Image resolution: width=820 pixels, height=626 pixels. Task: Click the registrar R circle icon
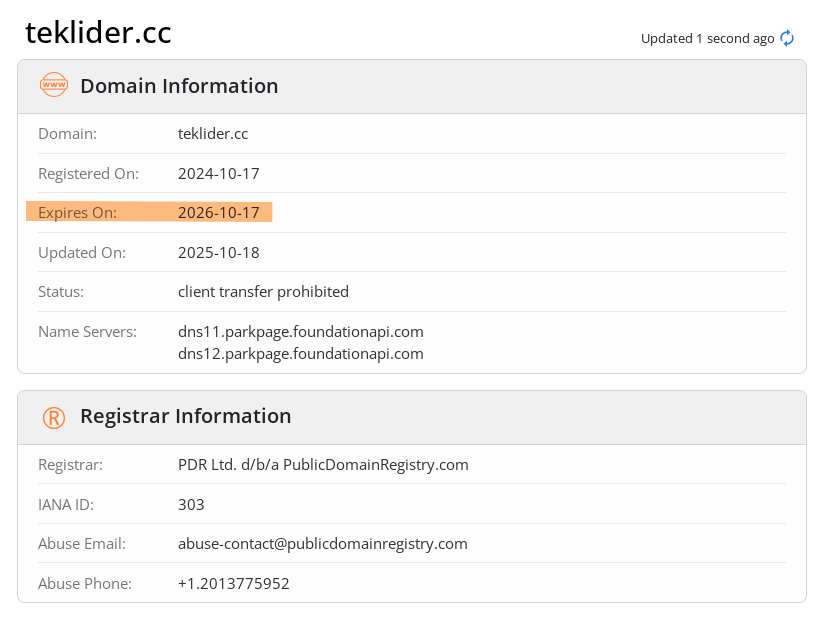point(54,417)
